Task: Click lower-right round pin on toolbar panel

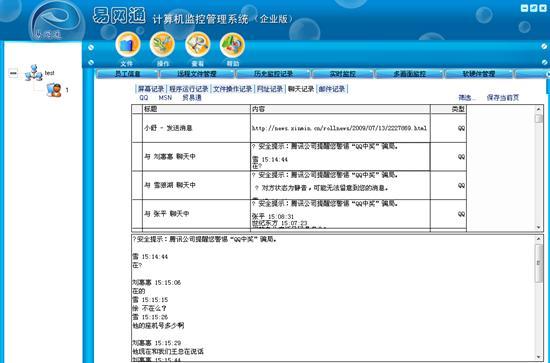Action: 544,62
